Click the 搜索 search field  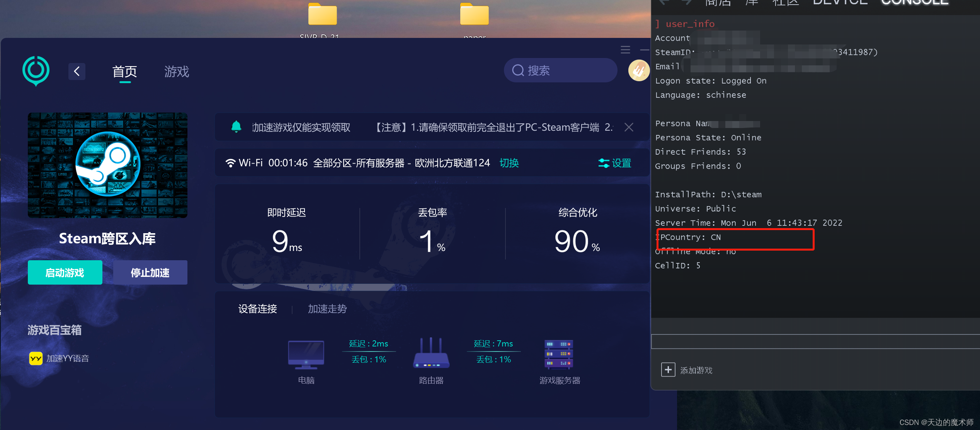pyautogui.click(x=560, y=70)
